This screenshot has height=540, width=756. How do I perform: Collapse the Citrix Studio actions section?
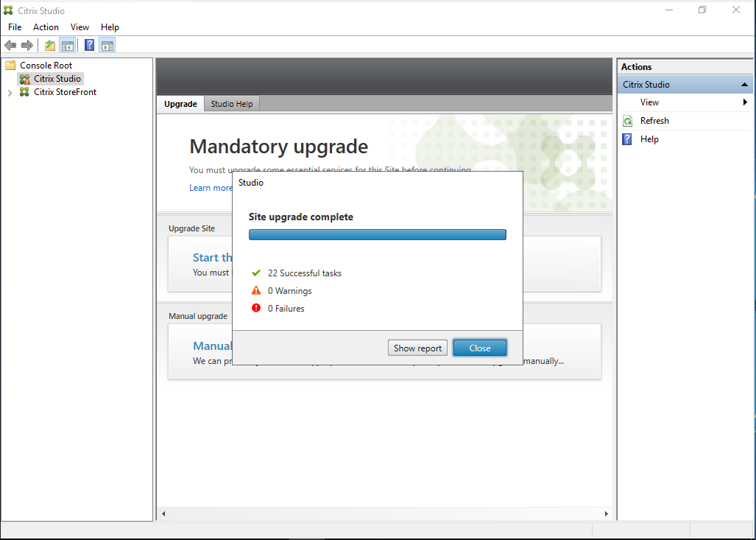pos(744,85)
